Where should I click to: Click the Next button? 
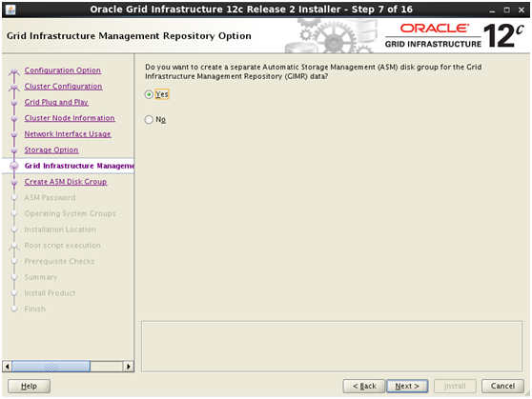tap(407, 386)
